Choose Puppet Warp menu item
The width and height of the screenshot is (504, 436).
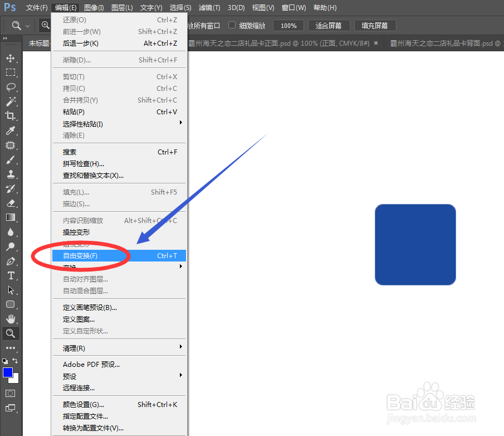pos(119,232)
